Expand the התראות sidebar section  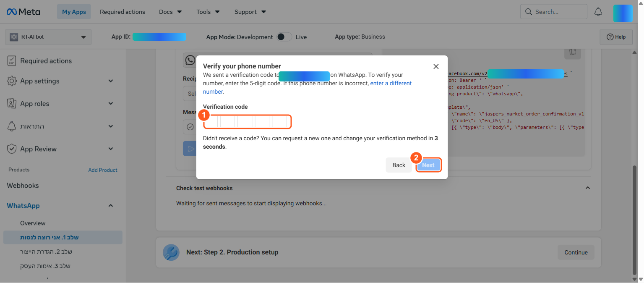coord(111,126)
